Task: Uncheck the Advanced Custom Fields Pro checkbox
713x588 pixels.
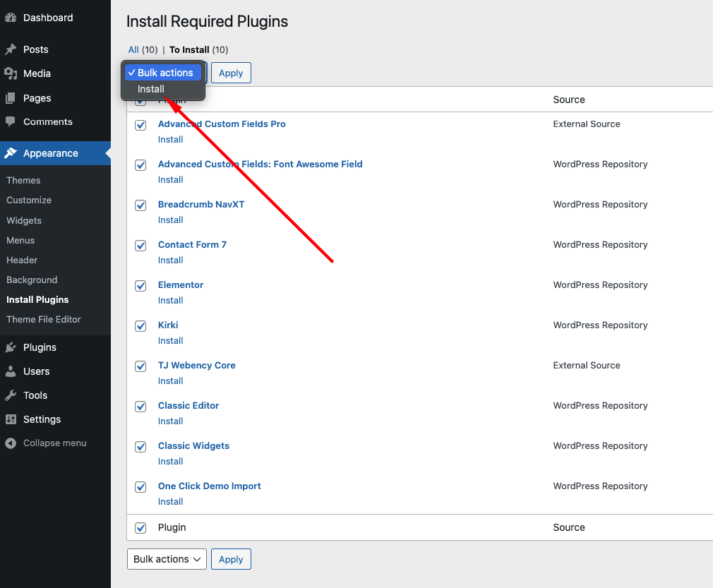Action: pos(140,125)
